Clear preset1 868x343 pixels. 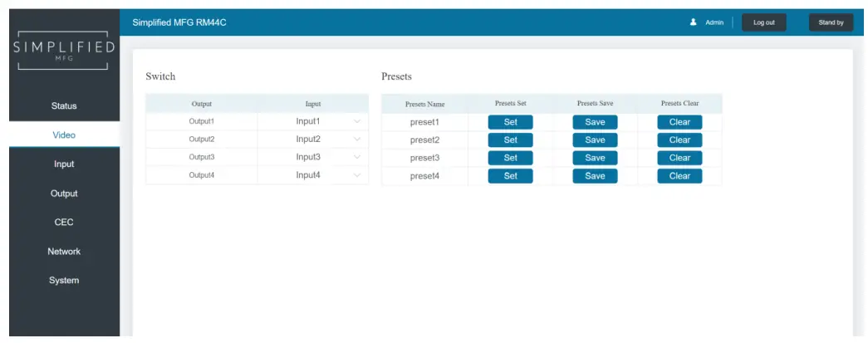pos(679,122)
